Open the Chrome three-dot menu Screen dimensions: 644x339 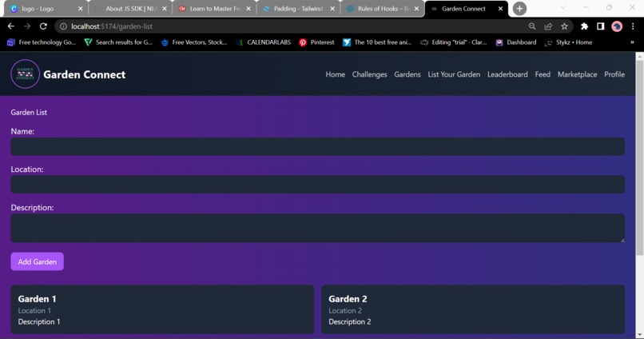[633, 26]
